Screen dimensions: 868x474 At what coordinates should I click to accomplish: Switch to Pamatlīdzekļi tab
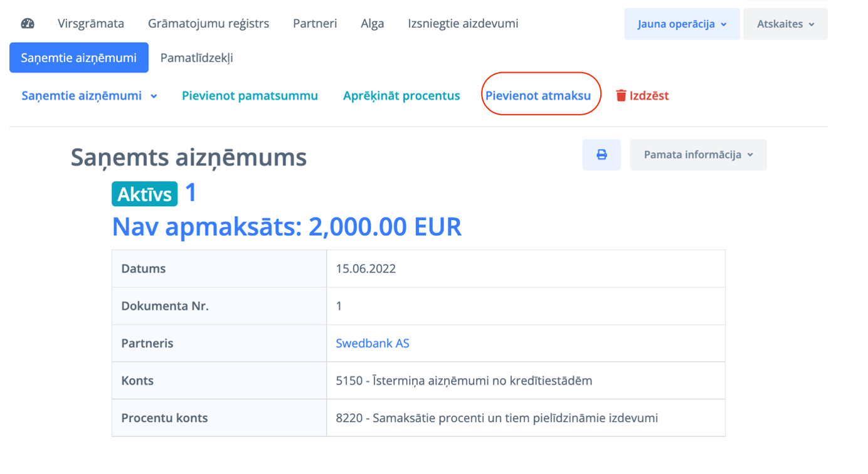(197, 58)
